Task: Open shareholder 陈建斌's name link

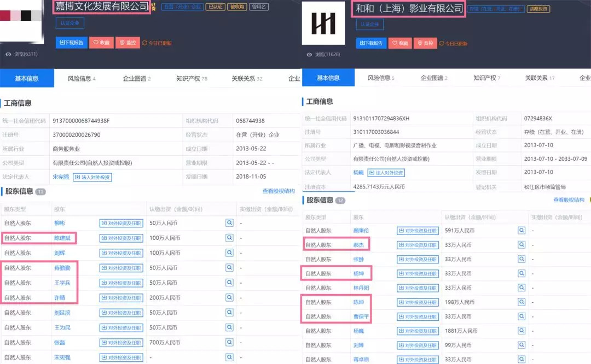Action: (x=62, y=238)
